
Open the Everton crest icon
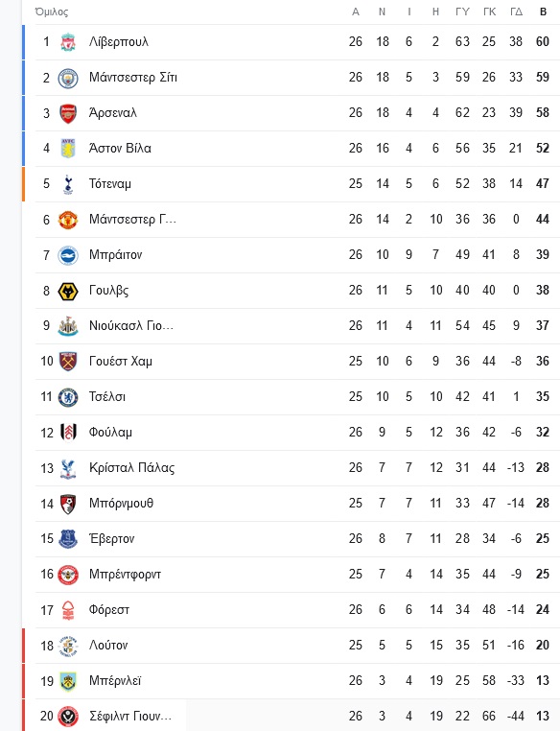(68, 539)
